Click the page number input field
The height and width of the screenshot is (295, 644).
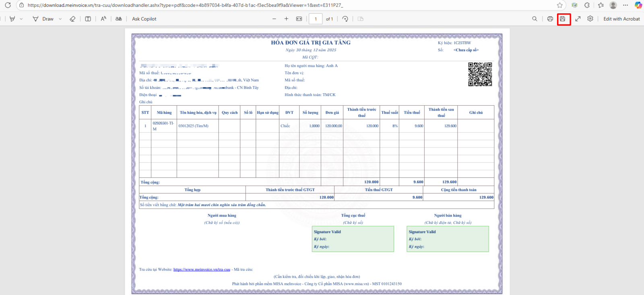[316, 19]
